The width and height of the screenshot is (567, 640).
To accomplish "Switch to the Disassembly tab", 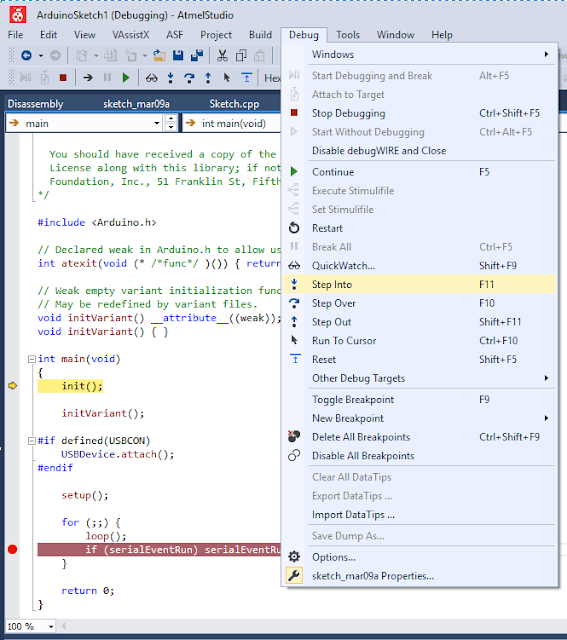I will click(x=36, y=104).
